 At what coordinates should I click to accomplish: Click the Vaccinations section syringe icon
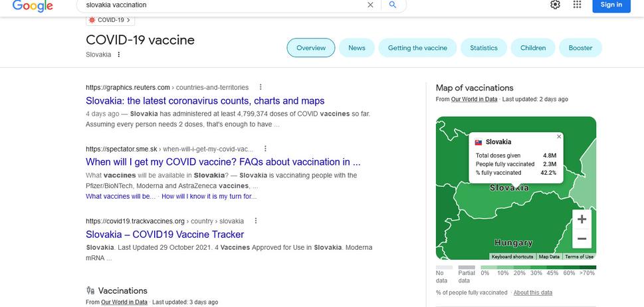click(90, 290)
